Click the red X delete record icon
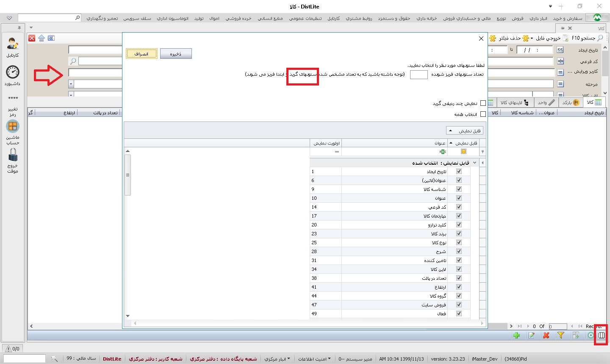 546,336
